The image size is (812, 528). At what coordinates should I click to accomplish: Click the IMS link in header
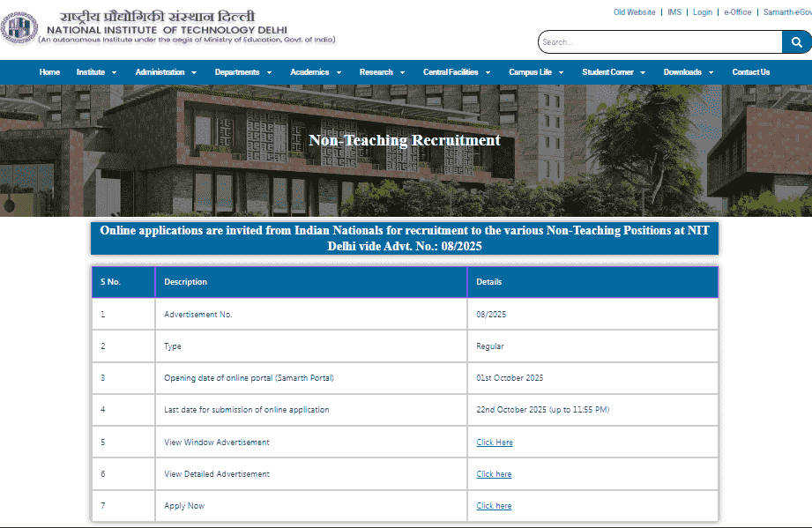click(x=674, y=12)
